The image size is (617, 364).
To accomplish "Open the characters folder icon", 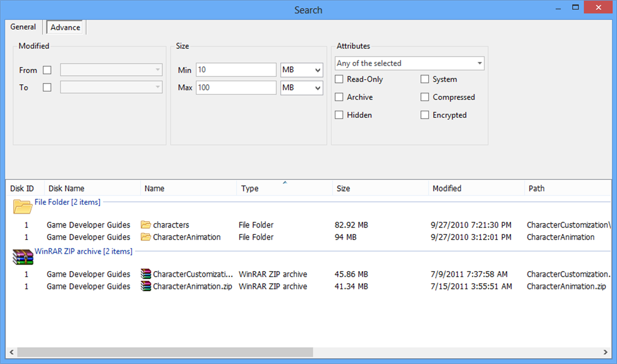I will coord(145,225).
